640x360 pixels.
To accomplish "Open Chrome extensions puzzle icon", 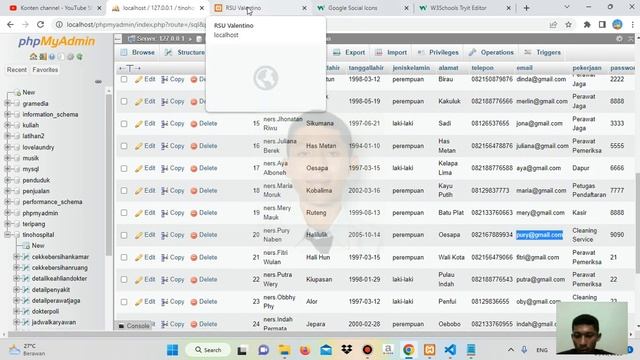I will (587, 24).
